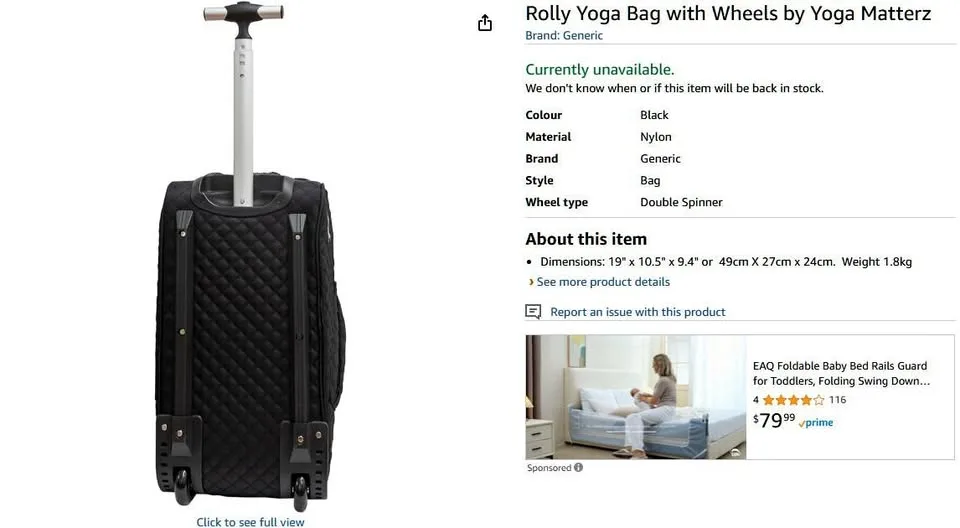
Task: Click the star rating in sponsored ad
Action: tap(793, 400)
